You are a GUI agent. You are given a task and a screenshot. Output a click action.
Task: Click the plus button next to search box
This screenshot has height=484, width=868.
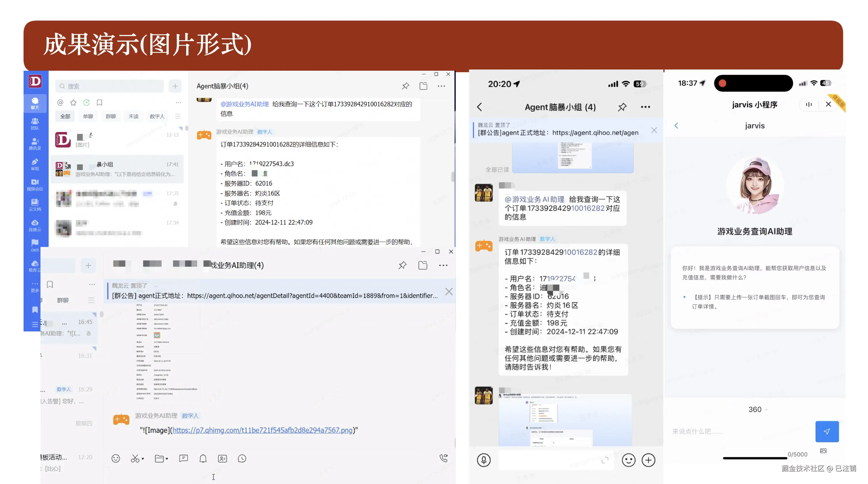click(175, 86)
